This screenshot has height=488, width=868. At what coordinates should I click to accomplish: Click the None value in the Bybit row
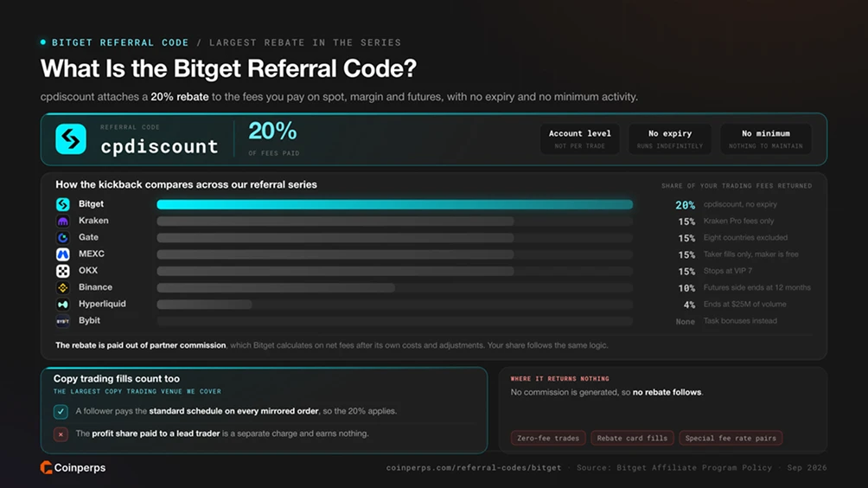tap(685, 321)
